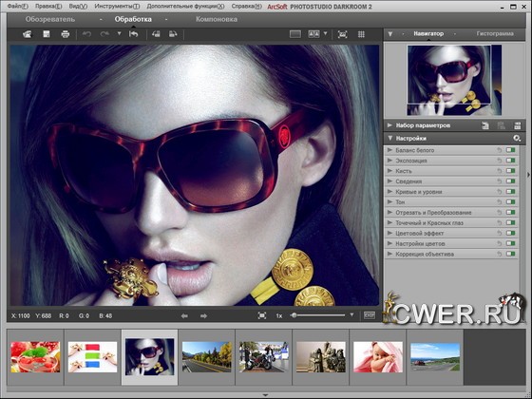Expand the Баланс белого panel

[x=389, y=150]
